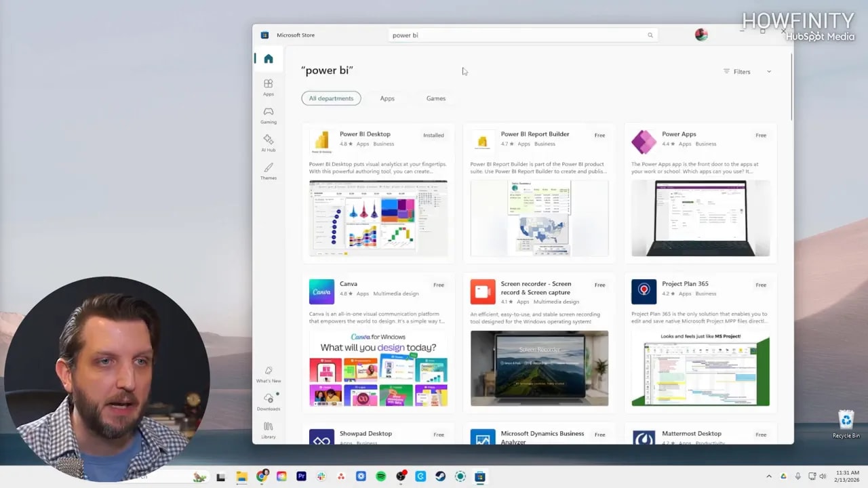Click Free on the Canva card
The image size is (868, 488).
pos(439,285)
